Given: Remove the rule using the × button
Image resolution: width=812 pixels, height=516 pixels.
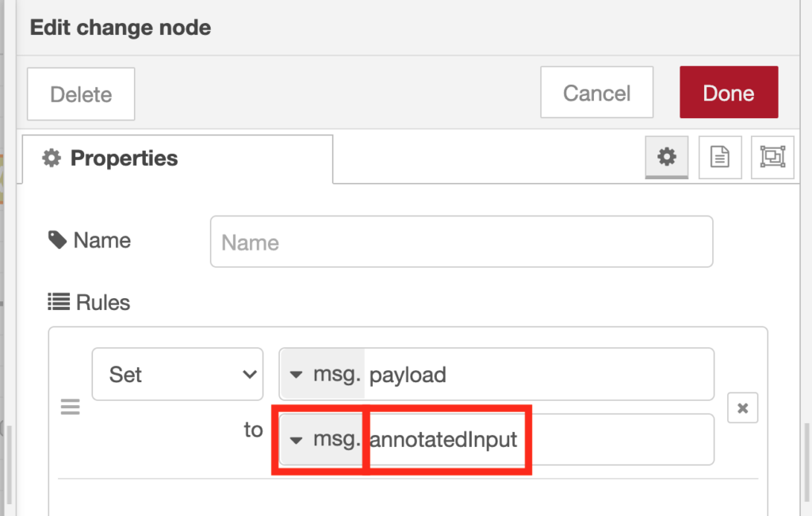Looking at the screenshot, I should [x=742, y=407].
